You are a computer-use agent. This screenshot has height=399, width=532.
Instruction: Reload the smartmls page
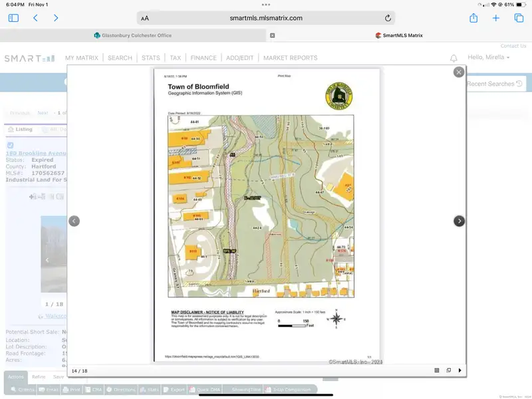(x=388, y=18)
